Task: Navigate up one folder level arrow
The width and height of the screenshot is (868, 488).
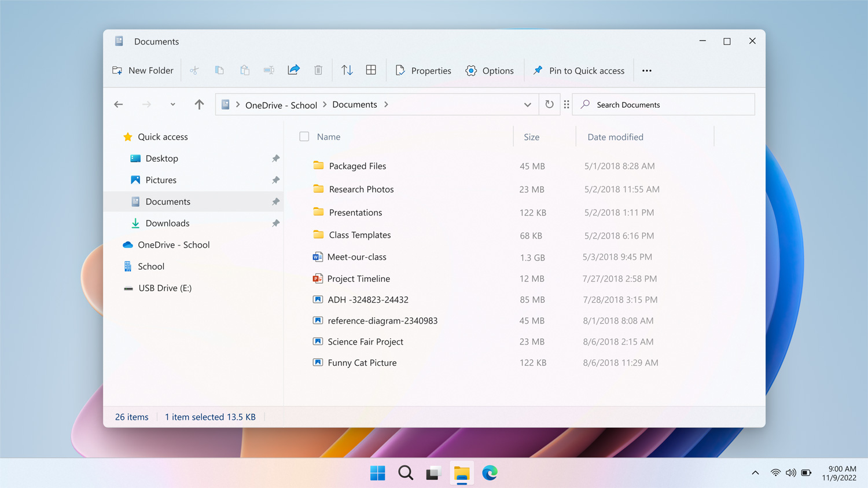Action: [x=199, y=105]
